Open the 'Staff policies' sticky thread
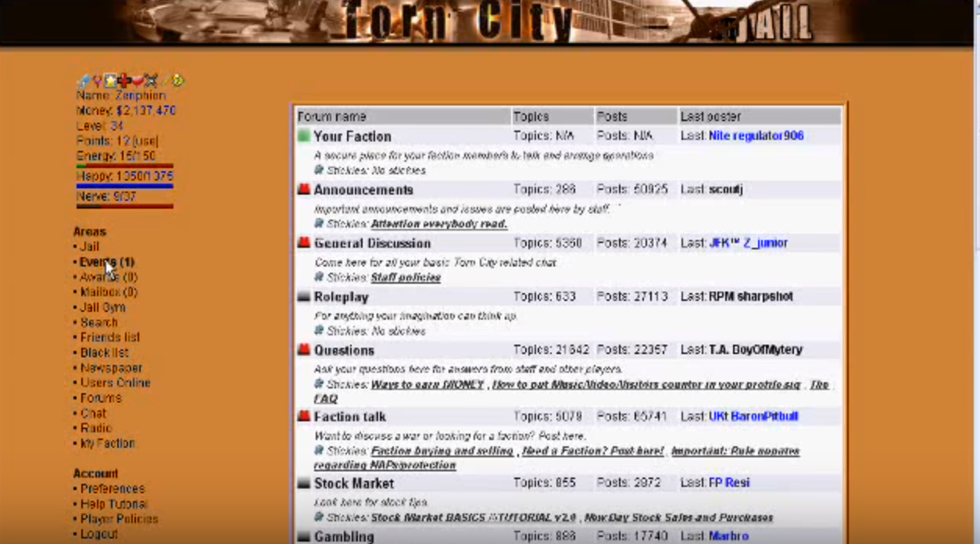This screenshot has height=544, width=980. tap(406, 277)
